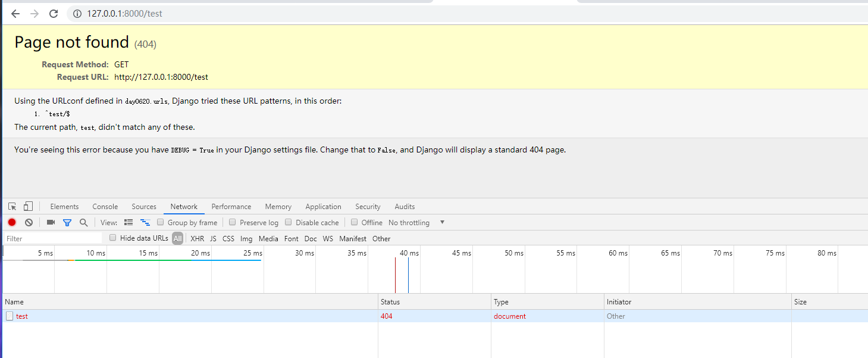The image size is (868, 358).
Task: Toggle the device toolbar icon
Action: [x=28, y=207]
